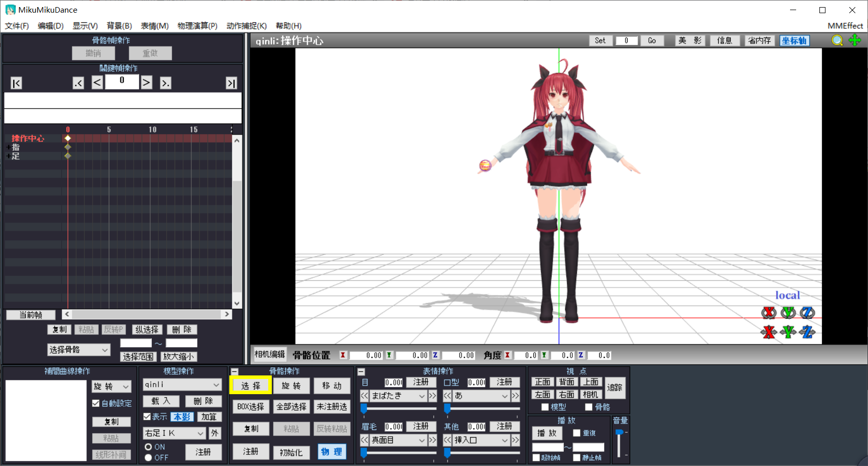Open the 挿入口 other morph dropdown
868x466 pixels.
[481, 440]
